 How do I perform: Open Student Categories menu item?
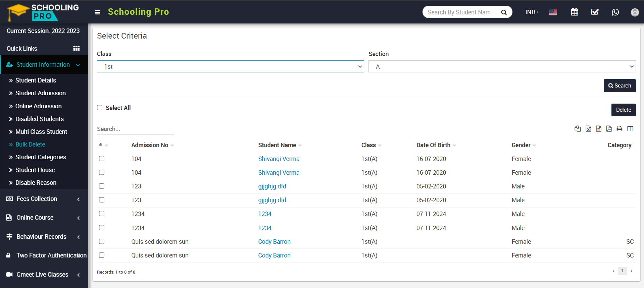[41, 157]
